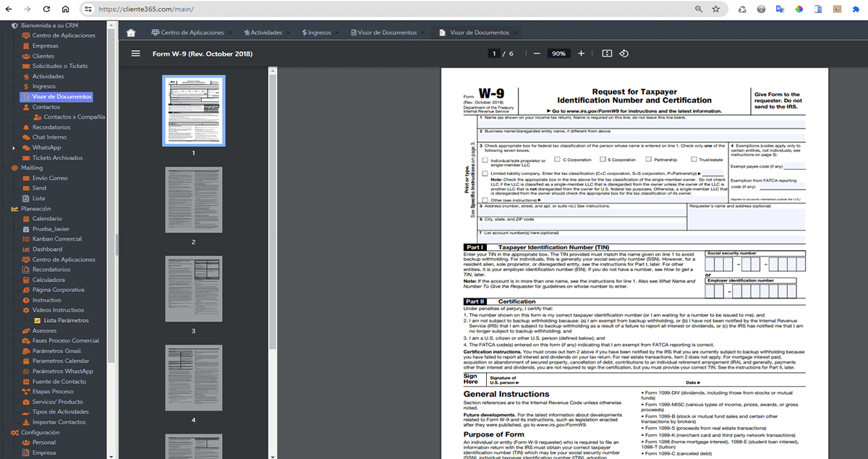Open Kanban Comercial in the sidebar

click(57, 239)
